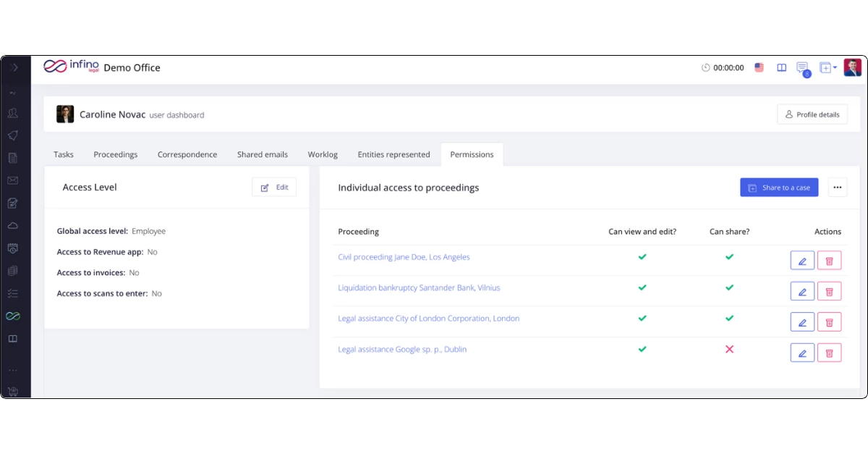Click the shopping cart icon in sidebar

[13, 392]
